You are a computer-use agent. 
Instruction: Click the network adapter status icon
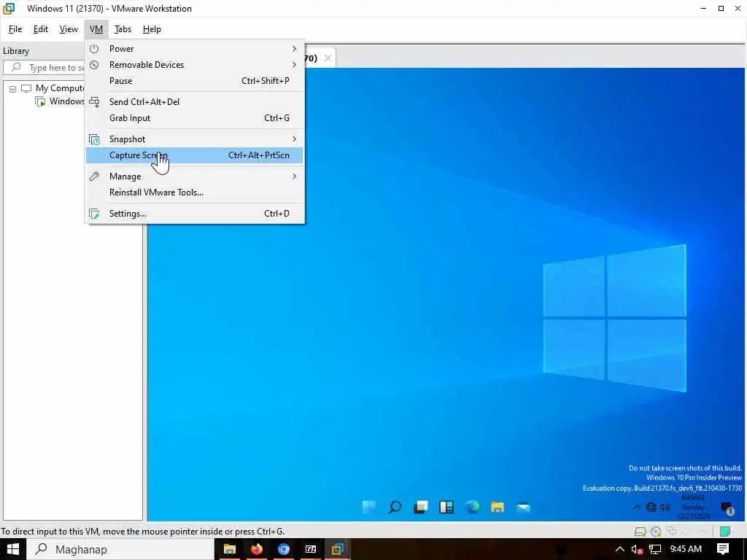(672, 531)
